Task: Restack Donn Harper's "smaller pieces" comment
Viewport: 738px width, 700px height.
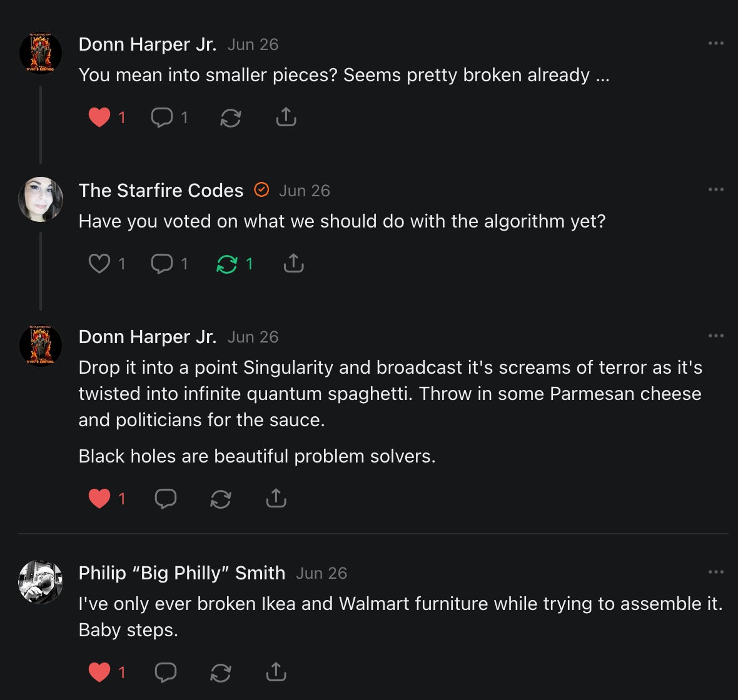Action: (x=231, y=117)
